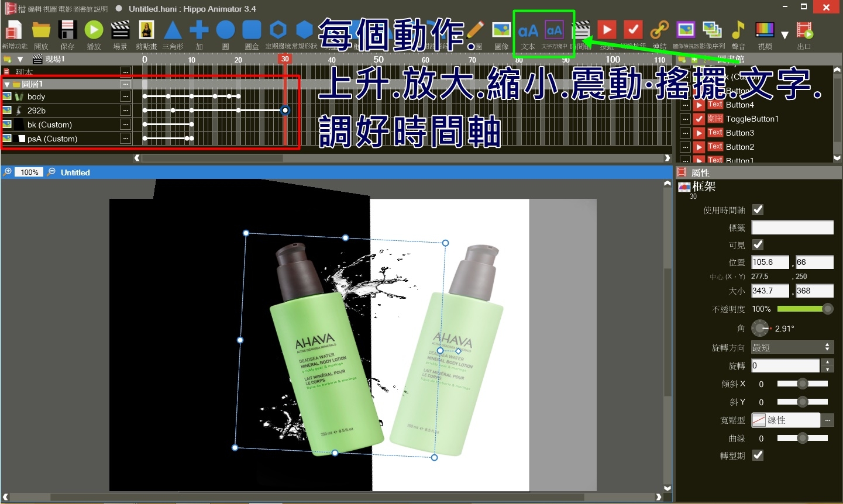Viewport: 843px width, 504px height.
Task: Click the 新增功能 new file icon
Action: [x=13, y=30]
